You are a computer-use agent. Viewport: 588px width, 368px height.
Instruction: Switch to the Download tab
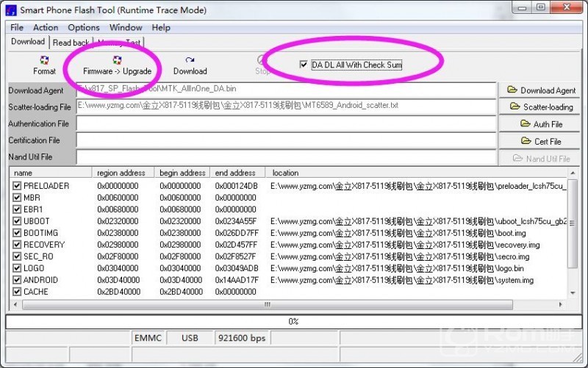[x=28, y=42]
